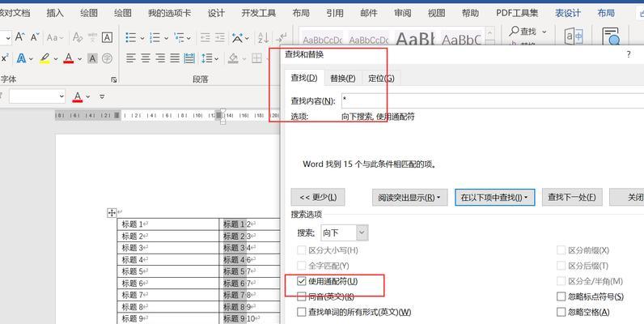Open the empty combo box below the ribbon

pyautogui.click(x=37, y=96)
